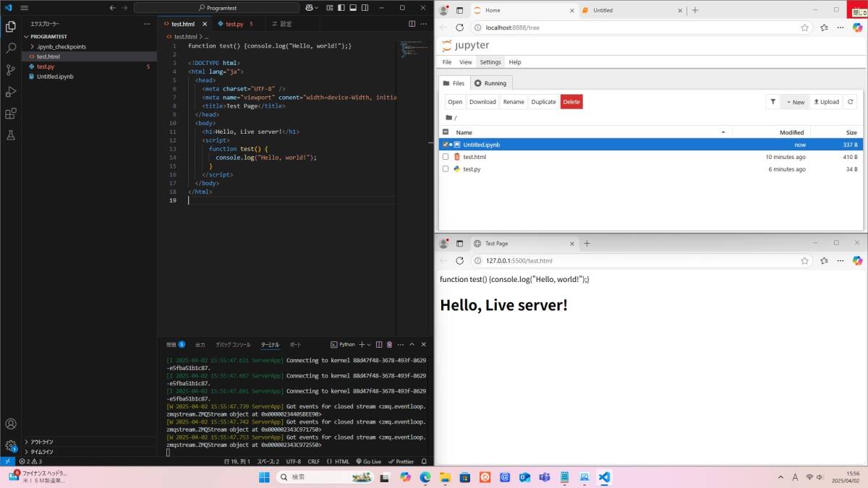Screen dimensions: 868x488
Task: Open the Settings menu in Jupyter
Action: point(490,62)
